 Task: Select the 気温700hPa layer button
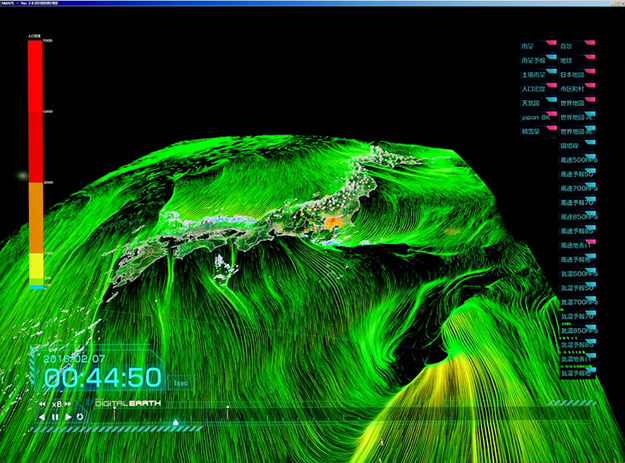coord(579,301)
